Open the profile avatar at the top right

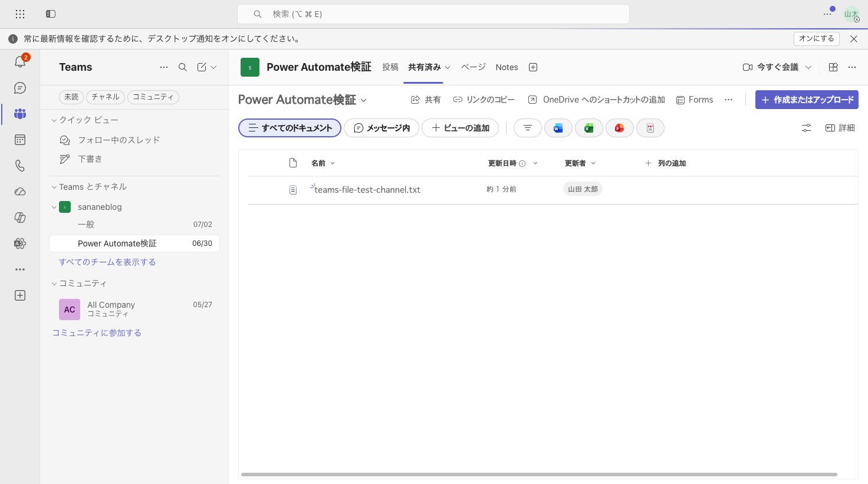click(x=851, y=14)
